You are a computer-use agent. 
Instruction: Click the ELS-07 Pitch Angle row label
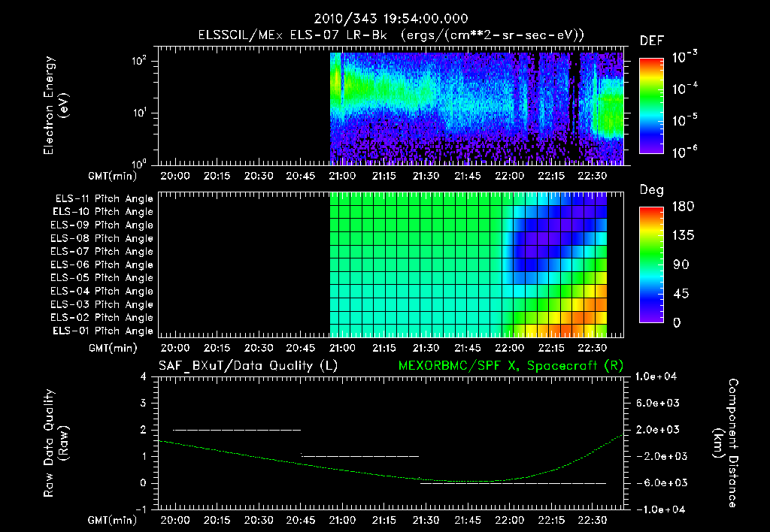(x=102, y=251)
